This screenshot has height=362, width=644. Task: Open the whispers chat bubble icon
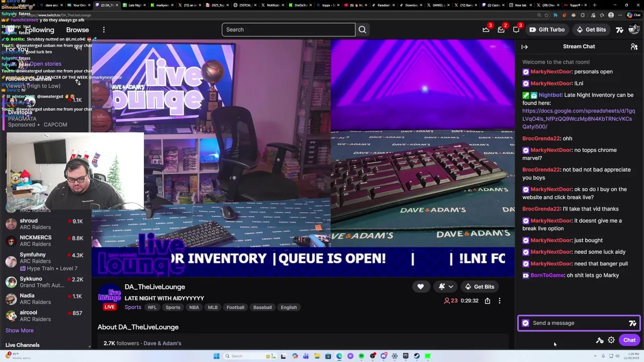tap(516, 30)
